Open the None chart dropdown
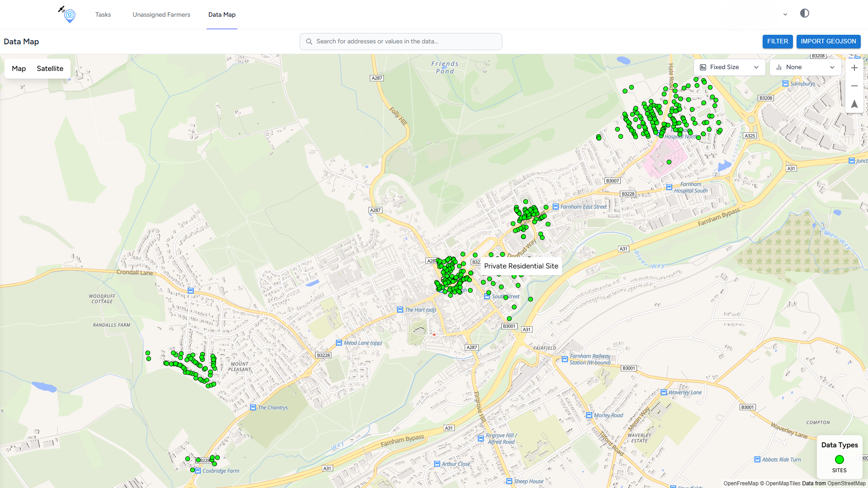Screen dimensions: 868x488 pos(805,67)
